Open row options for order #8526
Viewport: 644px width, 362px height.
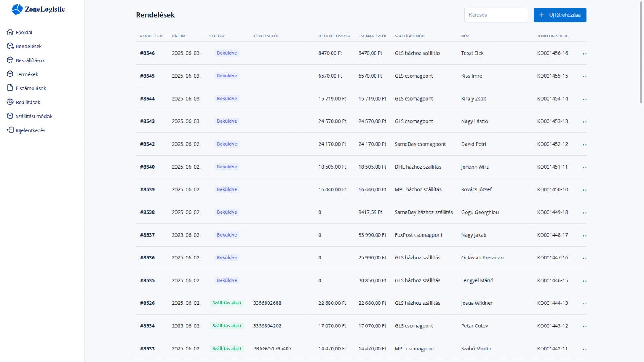(584, 304)
